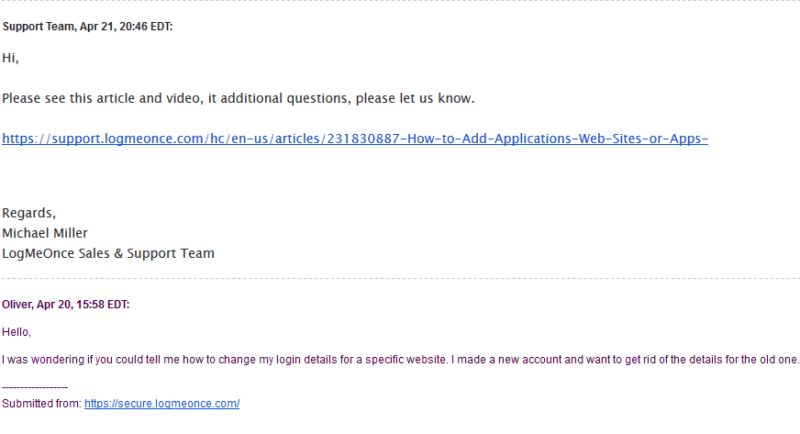Image resolution: width=800 pixels, height=434 pixels.
Task: Click 'LogMeOnce Sales & Support Team' signature line
Action: coord(108,253)
